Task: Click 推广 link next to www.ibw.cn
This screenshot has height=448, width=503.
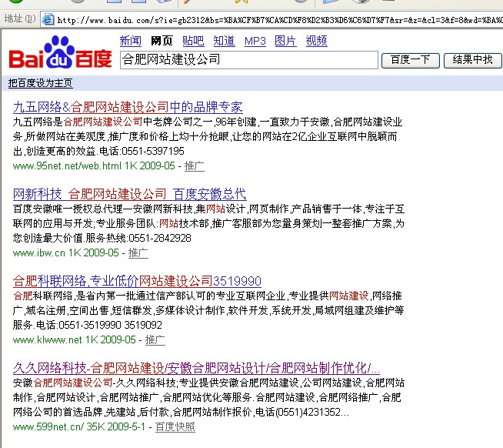Action: [x=138, y=252]
